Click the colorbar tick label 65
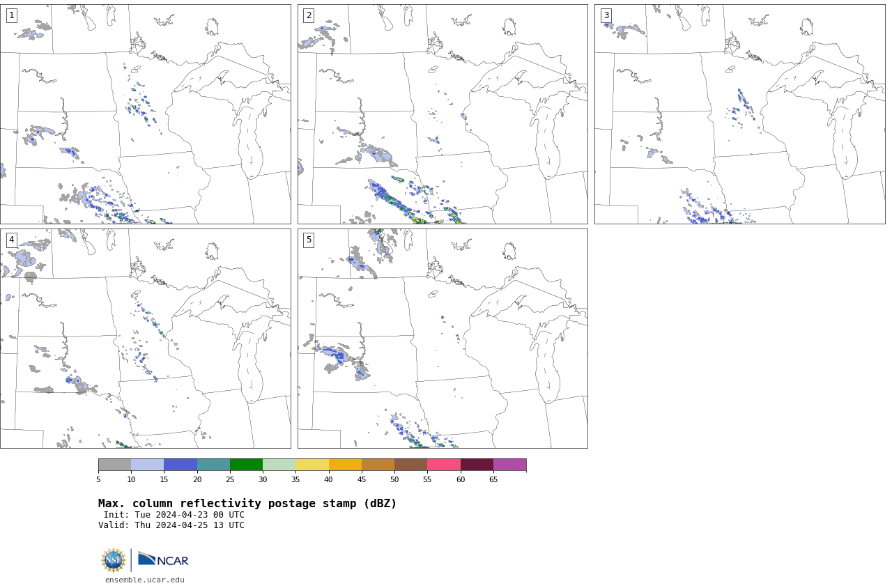The width and height of the screenshot is (892, 588). click(x=493, y=479)
